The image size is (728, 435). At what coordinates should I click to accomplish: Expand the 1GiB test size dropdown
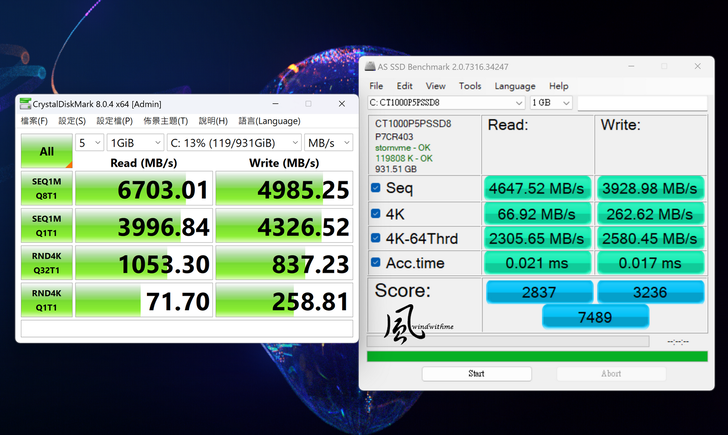134,143
